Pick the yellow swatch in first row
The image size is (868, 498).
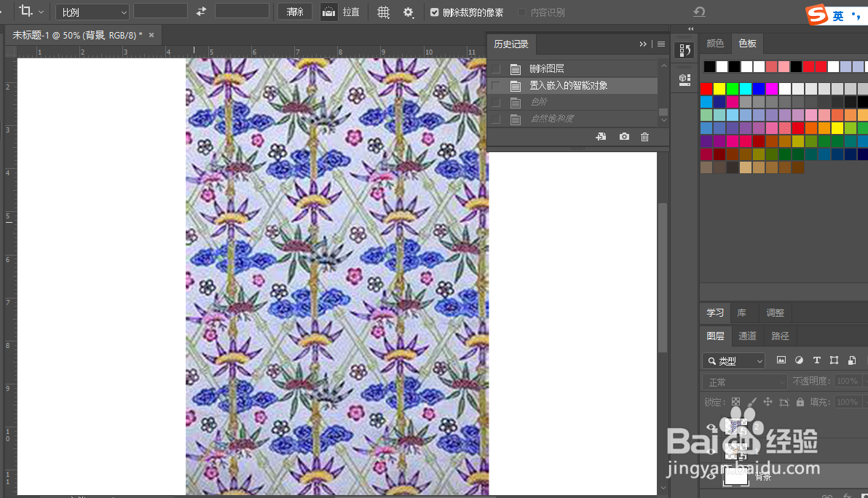pyautogui.click(x=719, y=89)
